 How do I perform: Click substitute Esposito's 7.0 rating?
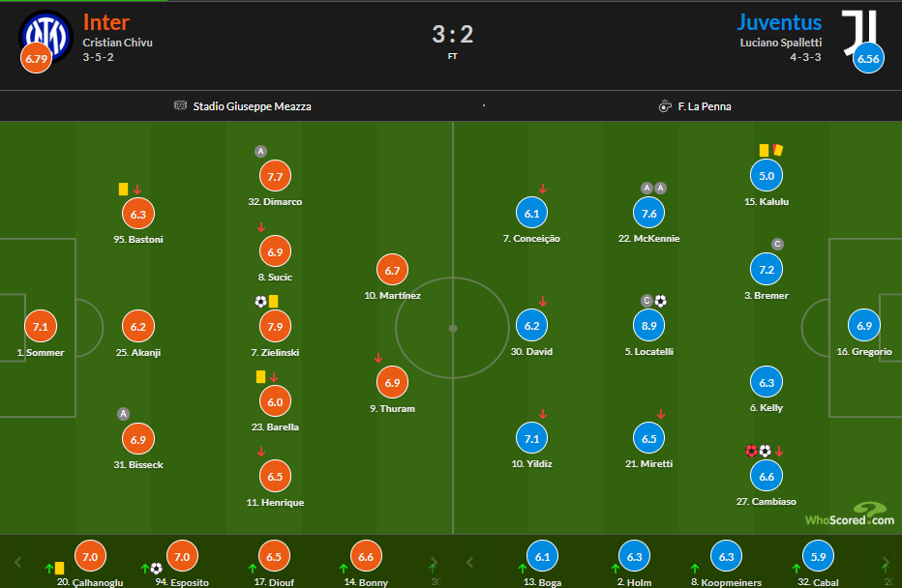point(181,556)
